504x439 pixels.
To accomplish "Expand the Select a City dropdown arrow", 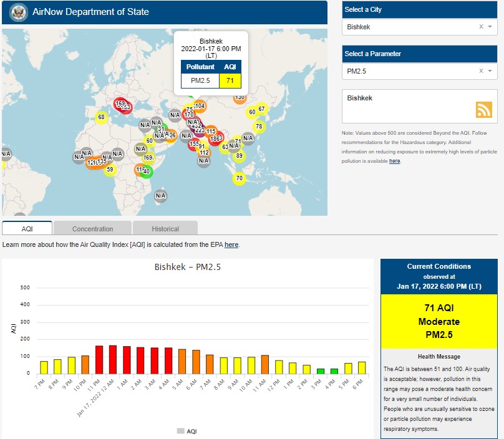I will (490, 27).
